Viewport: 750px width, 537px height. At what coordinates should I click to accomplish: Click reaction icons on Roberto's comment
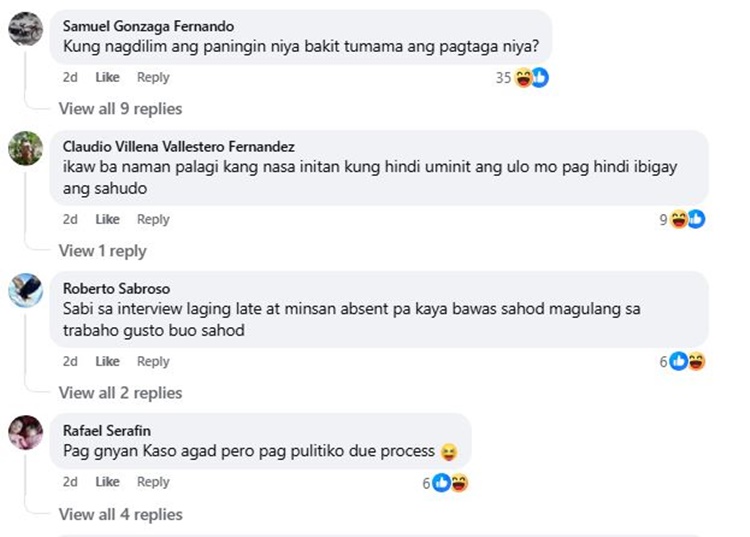pyautogui.click(x=688, y=362)
